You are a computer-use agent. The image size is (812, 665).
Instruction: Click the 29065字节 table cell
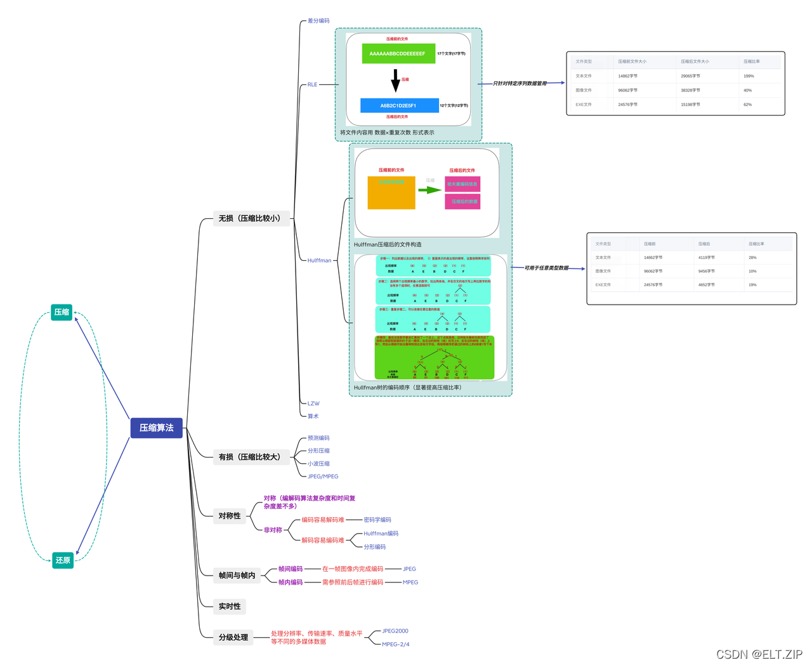click(691, 76)
